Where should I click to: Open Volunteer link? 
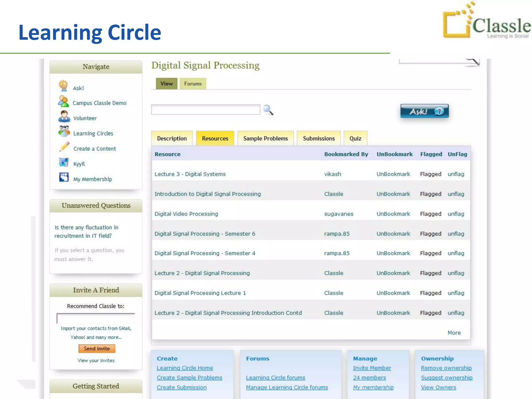[85, 118]
